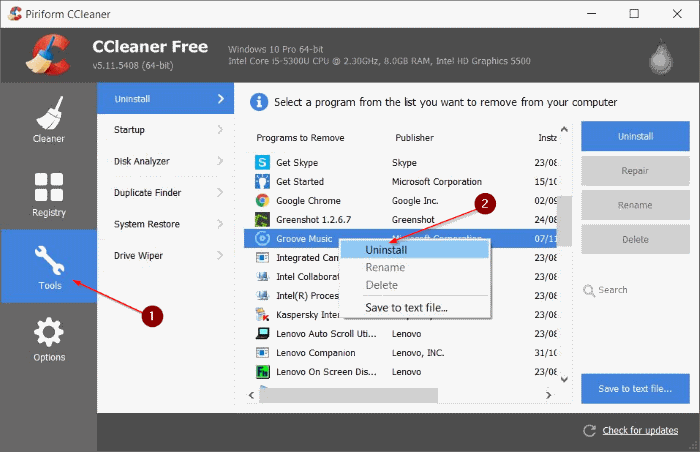Click the Delete button in right panel

click(x=635, y=239)
